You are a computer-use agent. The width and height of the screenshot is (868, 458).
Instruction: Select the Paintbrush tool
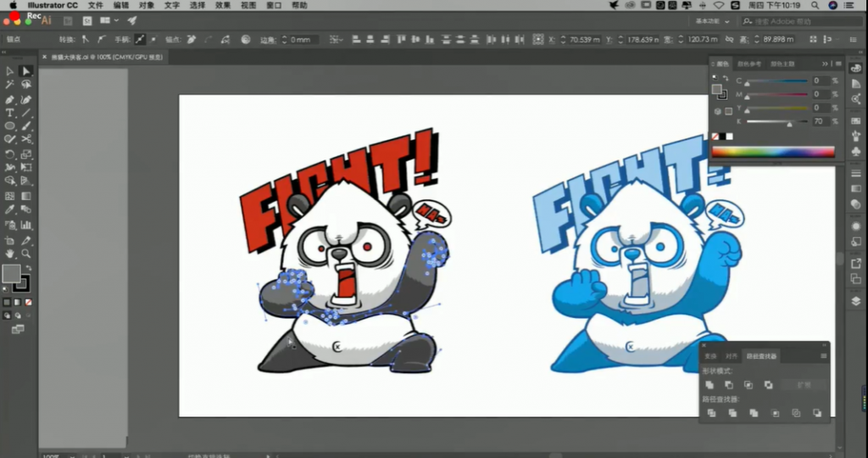[x=26, y=126]
